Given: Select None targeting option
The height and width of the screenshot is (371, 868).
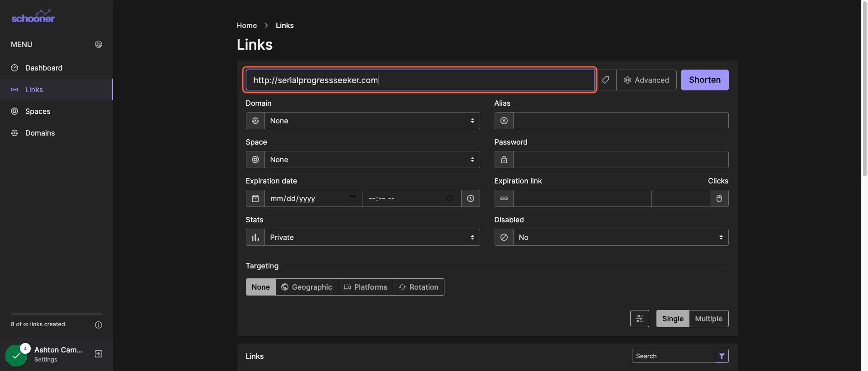Looking at the screenshot, I should coord(260,287).
